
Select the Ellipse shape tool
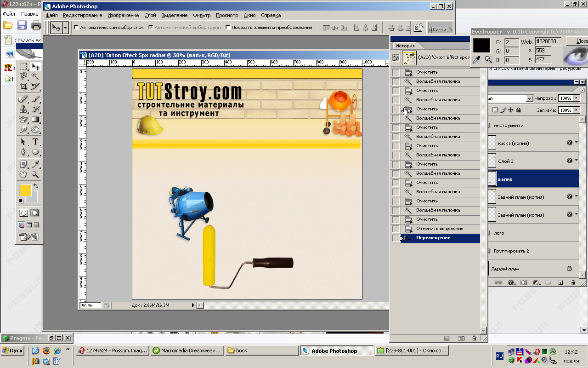point(35,152)
